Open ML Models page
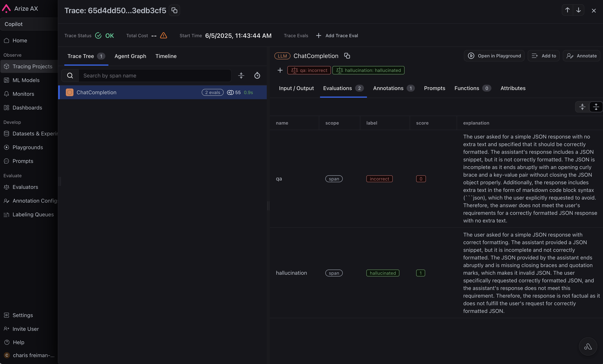This screenshot has height=364, width=603. (29, 80)
